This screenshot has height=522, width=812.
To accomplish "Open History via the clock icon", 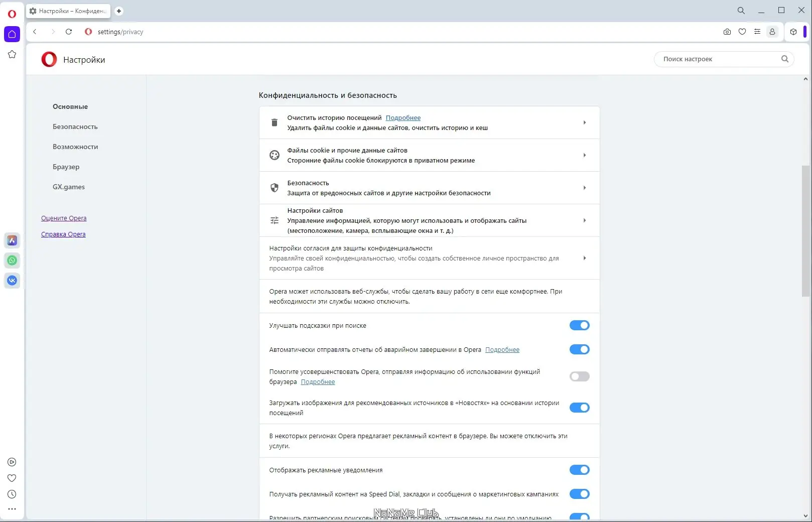I will [12, 494].
